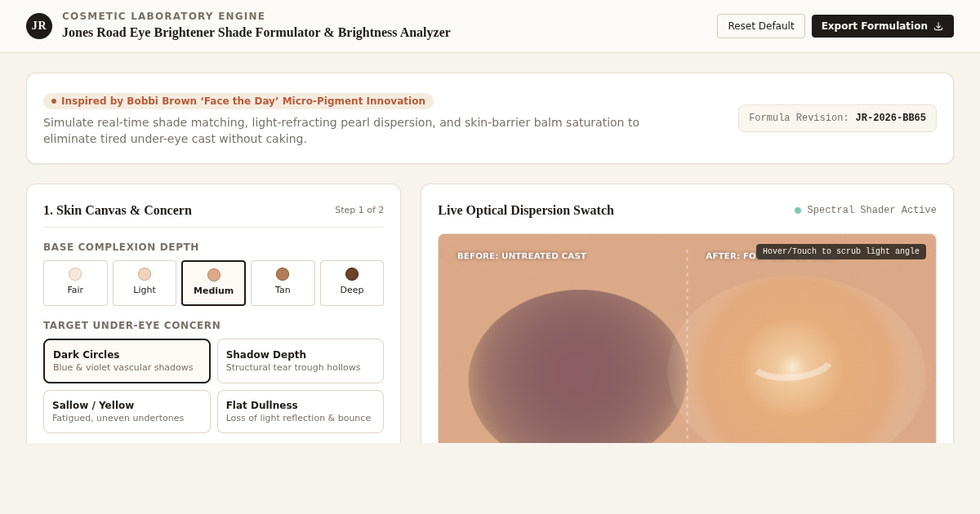Click the Bobbi Brown inspiration tag
This screenshot has width=980, height=514.
[x=238, y=101]
